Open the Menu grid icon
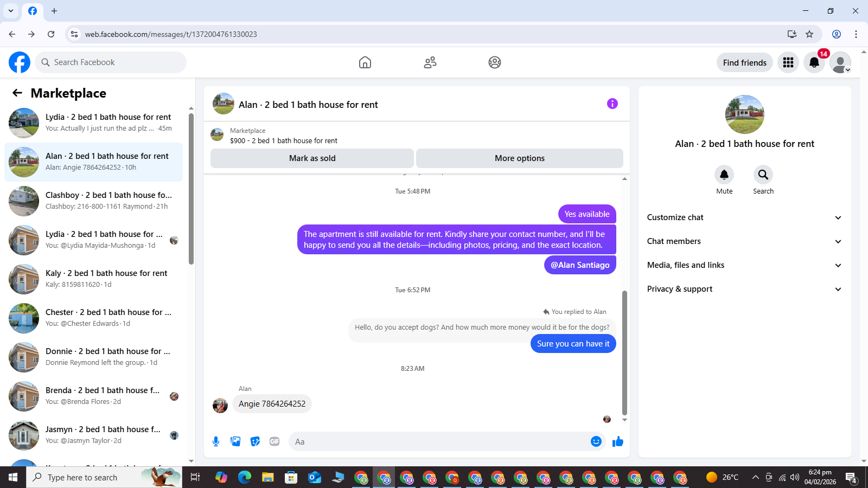This screenshot has width=868, height=488. pos(788,62)
